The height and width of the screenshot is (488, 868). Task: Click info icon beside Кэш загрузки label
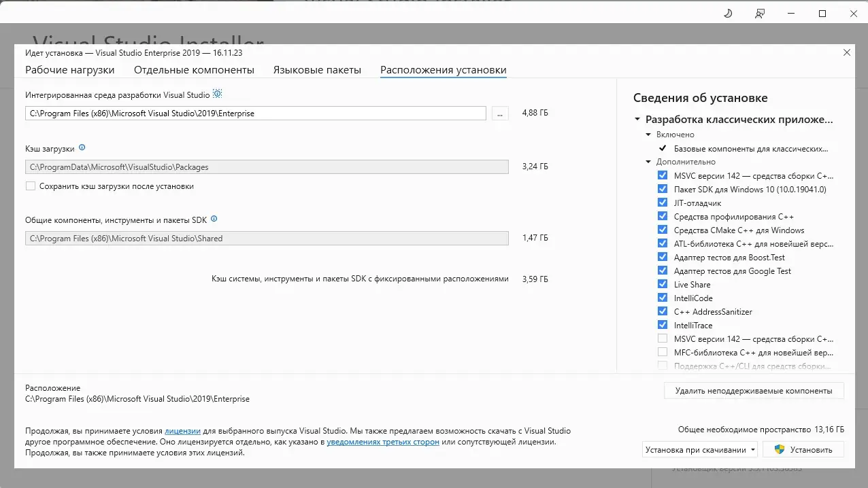(82, 147)
